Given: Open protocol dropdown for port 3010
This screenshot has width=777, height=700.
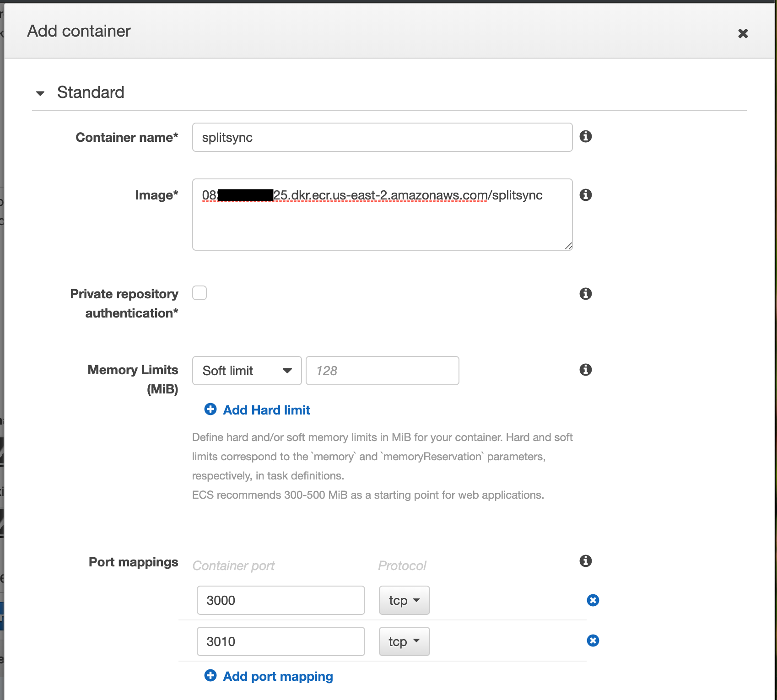Looking at the screenshot, I should point(404,641).
